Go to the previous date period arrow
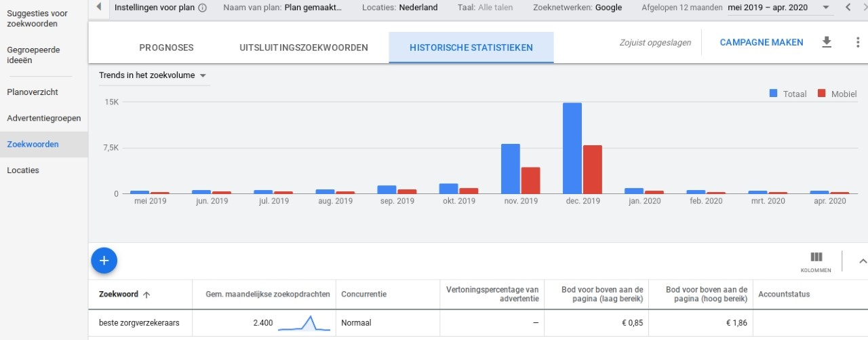This screenshot has height=340, width=868. pos(848,7)
